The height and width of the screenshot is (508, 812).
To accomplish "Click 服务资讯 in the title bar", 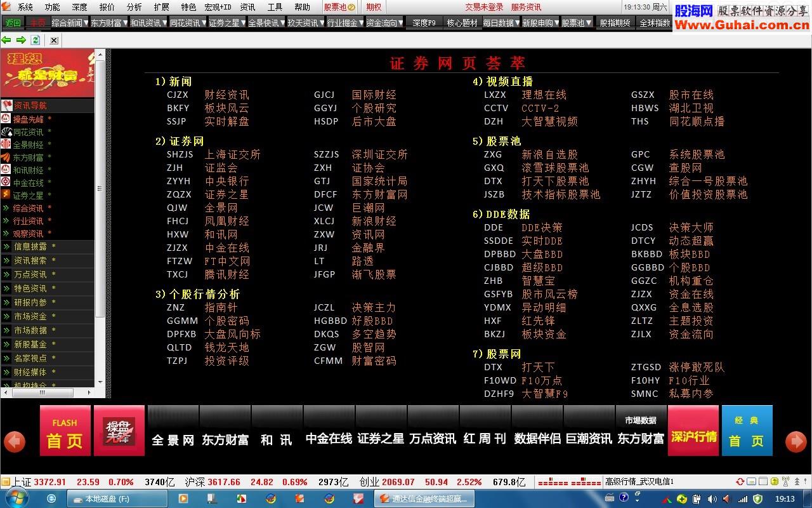I will (x=526, y=7).
